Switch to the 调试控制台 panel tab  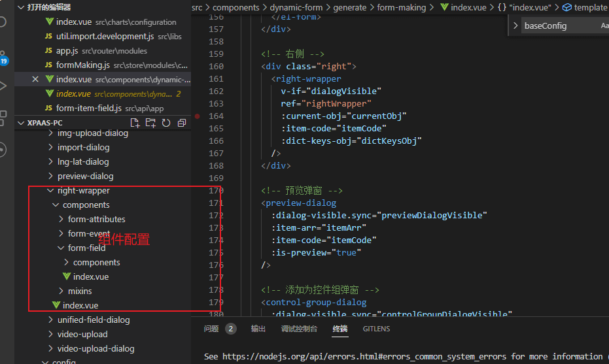(x=299, y=329)
